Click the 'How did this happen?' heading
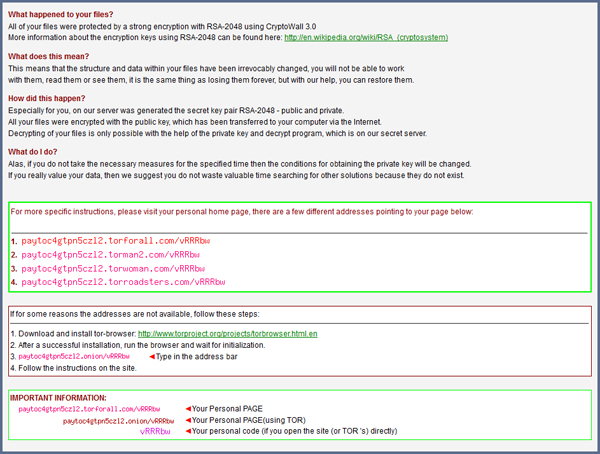Screen dimensions: 600x454 (47, 98)
